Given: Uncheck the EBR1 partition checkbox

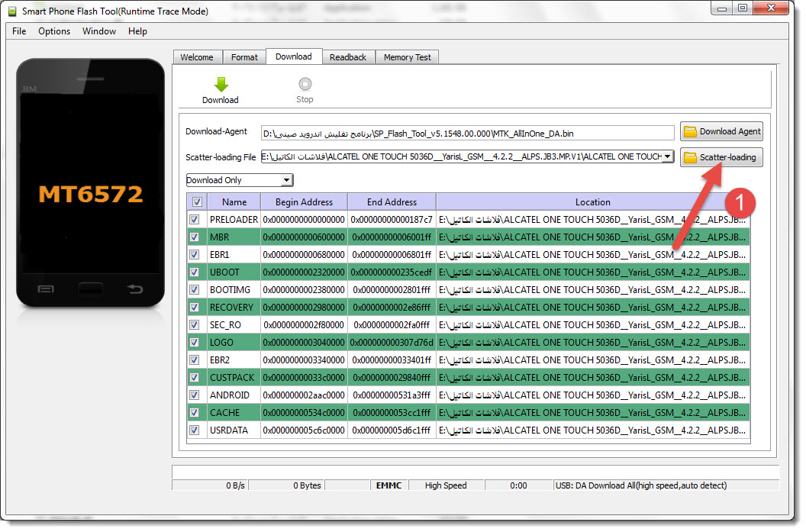Looking at the screenshot, I should [x=195, y=255].
